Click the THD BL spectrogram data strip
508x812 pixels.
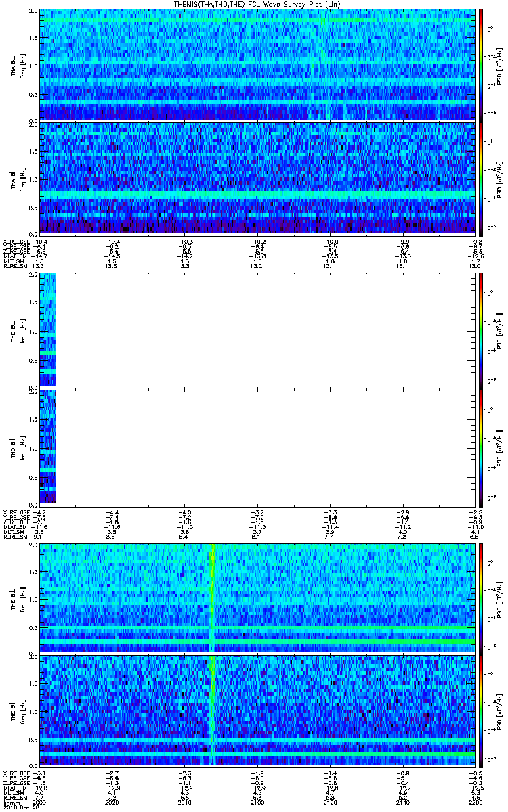click(47, 330)
